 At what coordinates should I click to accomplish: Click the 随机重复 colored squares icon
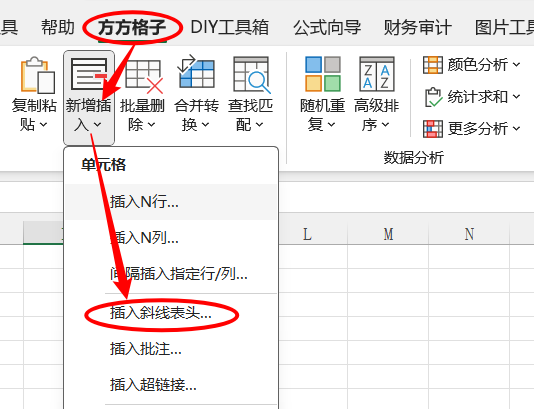322,74
